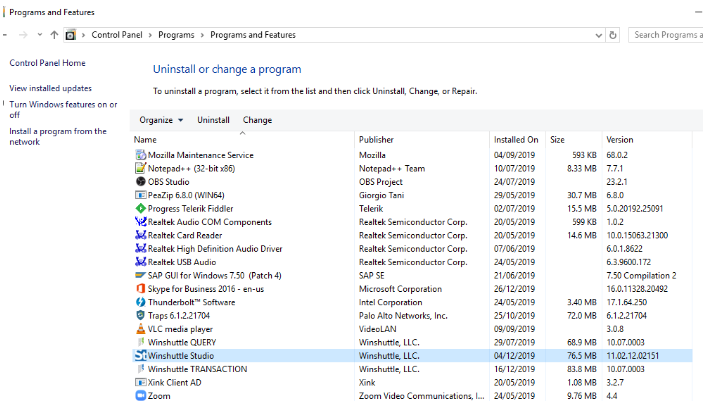This screenshot has width=710, height=406.
Task: Click the Search Programs and Features field
Action: coord(668,35)
